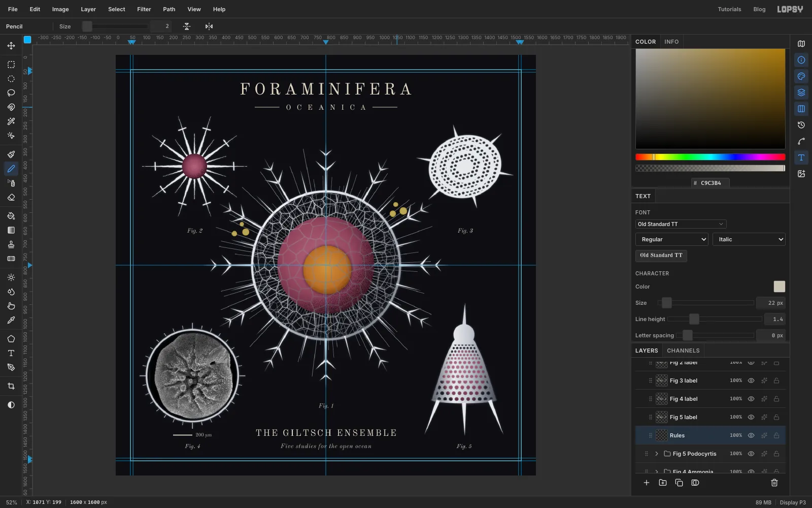The height and width of the screenshot is (508, 812).
Task: Delete layer with the trash icon
Action: click(x=774, y=483)
